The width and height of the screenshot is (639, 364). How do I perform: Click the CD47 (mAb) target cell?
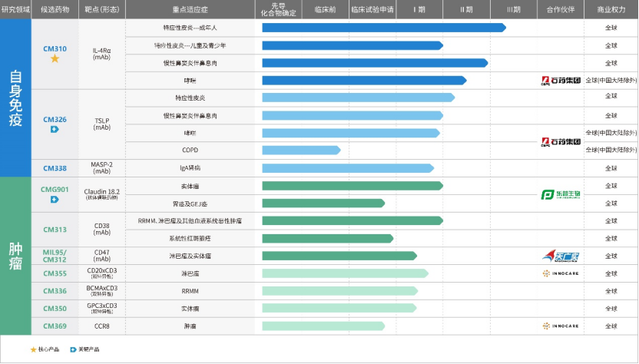(x=102, y=256)
